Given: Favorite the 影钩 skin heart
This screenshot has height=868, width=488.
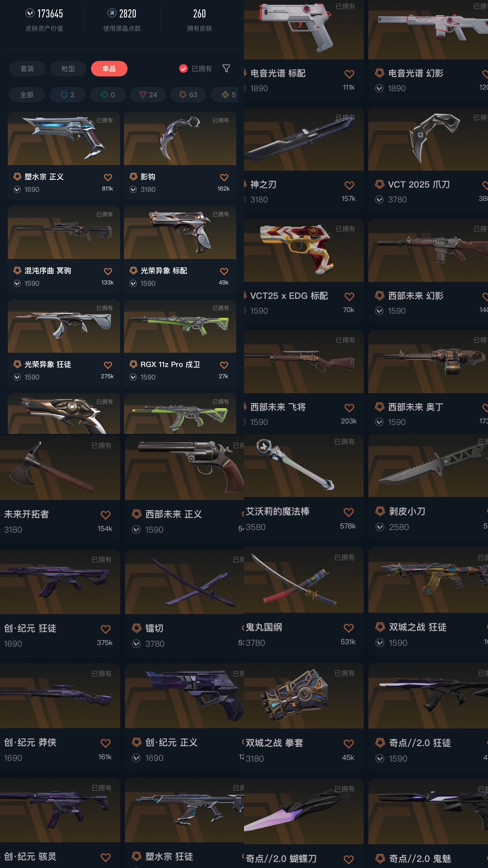Looking at the screenshot, I should click(x=224, y=177).
